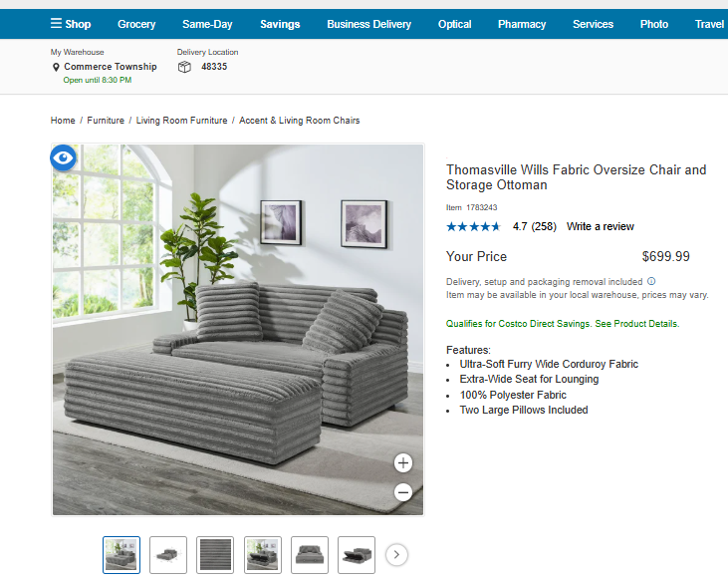Click the delivery location box icon
This screenshot has width=728, height=583.
point(184,67)
